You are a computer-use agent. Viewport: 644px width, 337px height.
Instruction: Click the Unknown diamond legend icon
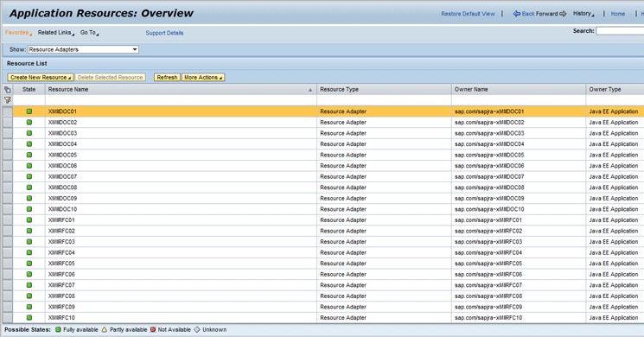pos(197,329)
